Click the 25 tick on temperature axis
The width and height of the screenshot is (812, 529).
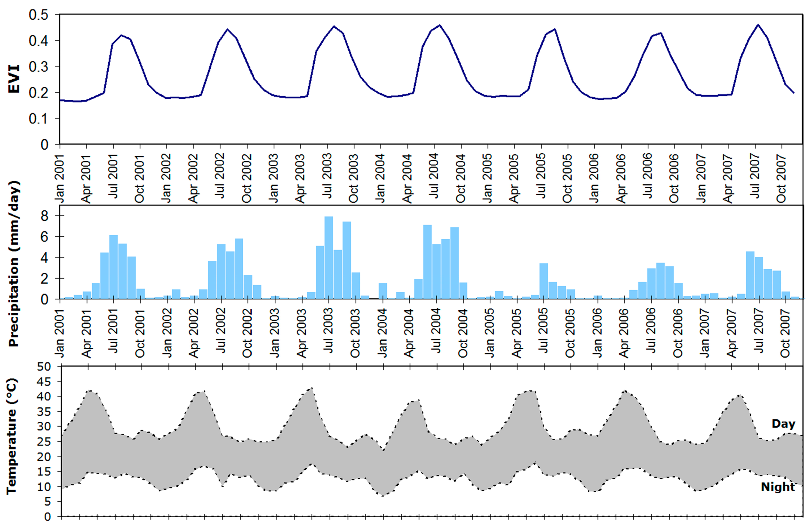point(44,442)
